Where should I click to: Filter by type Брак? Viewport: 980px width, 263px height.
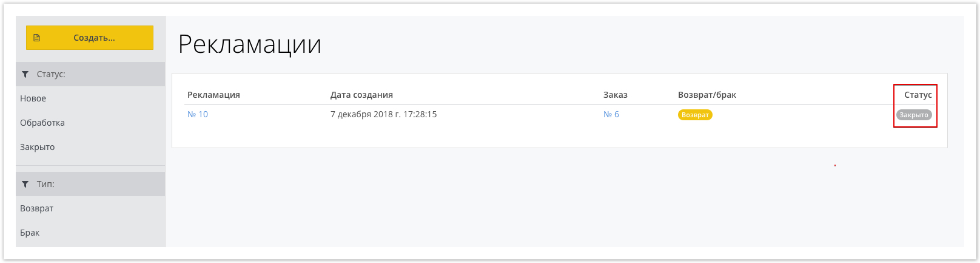[30, 233]
